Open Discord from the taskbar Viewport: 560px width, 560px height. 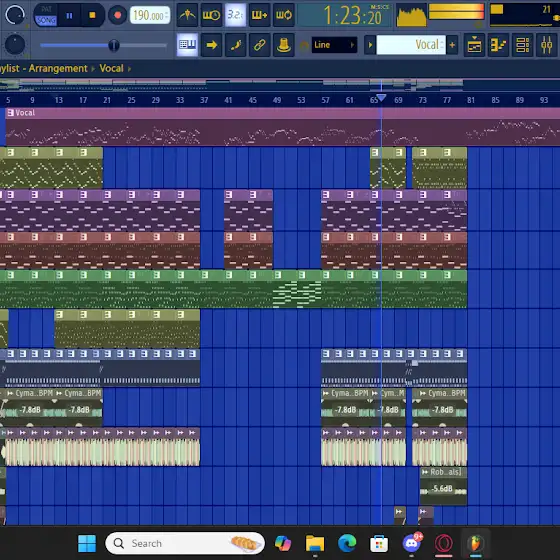pyautogui.click(x=412, y=543)
